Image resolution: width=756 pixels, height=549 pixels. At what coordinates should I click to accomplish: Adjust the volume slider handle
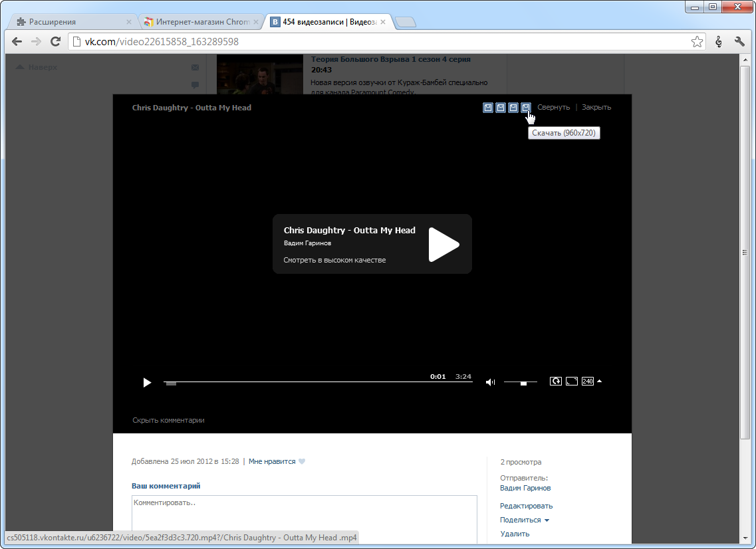523,384
